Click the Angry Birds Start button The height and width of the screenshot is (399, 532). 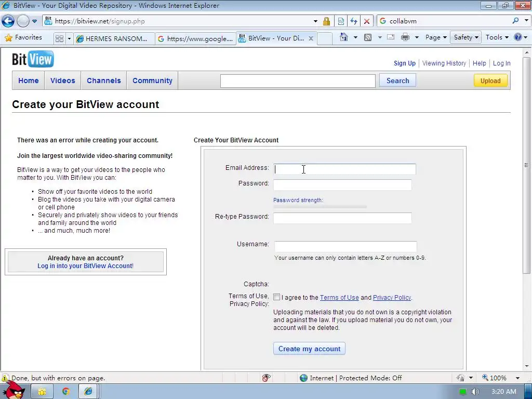14,390
